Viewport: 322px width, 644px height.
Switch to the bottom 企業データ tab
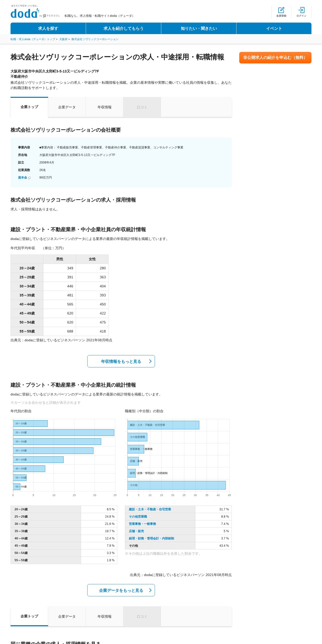[x=67, y=616]
